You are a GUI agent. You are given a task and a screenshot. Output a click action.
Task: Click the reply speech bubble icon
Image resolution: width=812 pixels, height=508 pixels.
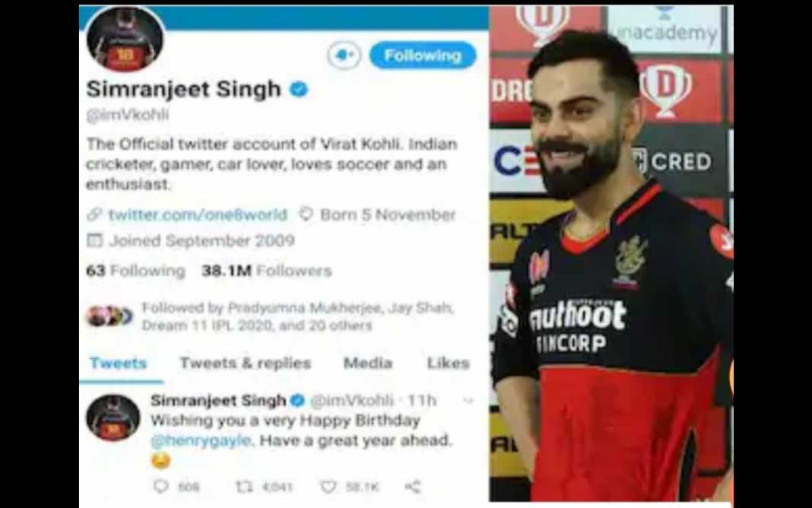tap(161, 486)
